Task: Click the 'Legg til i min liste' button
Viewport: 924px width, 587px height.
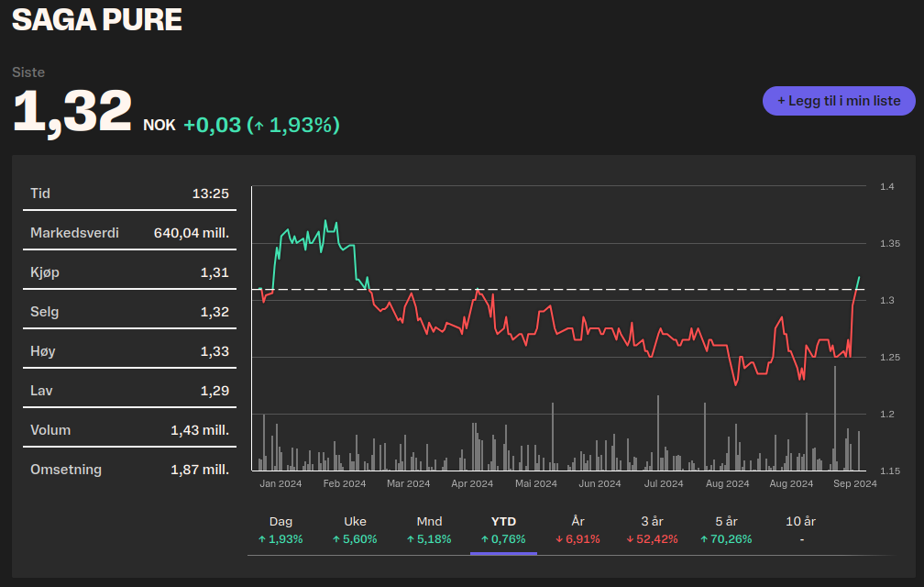Action: [x=839, y=101]
